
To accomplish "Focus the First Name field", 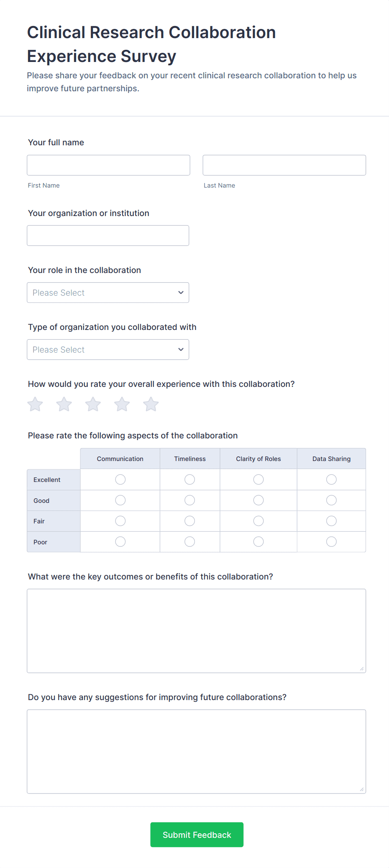I will pyautogui.click(x=108, y=165).
